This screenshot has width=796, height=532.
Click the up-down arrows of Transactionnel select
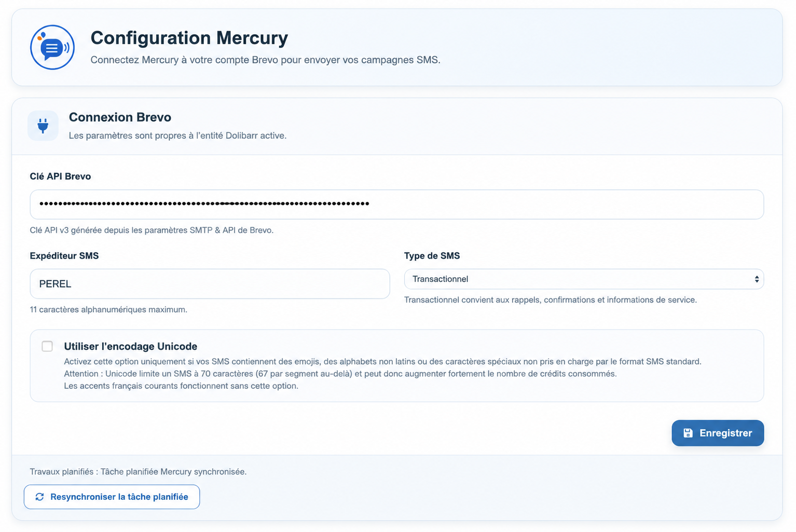point(757,279)
